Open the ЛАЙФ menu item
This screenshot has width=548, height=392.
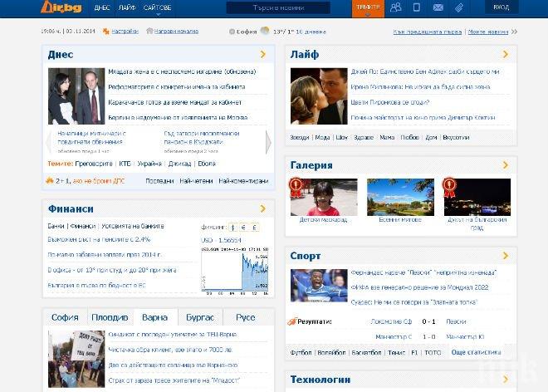[127, 7]
